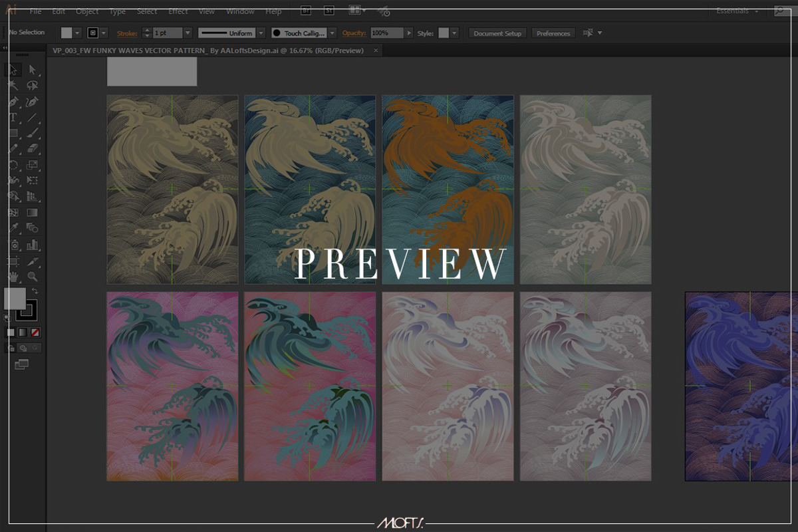This screenshot has height=532, width=798.
Task: Set paint mode to None
Action: 35,332
